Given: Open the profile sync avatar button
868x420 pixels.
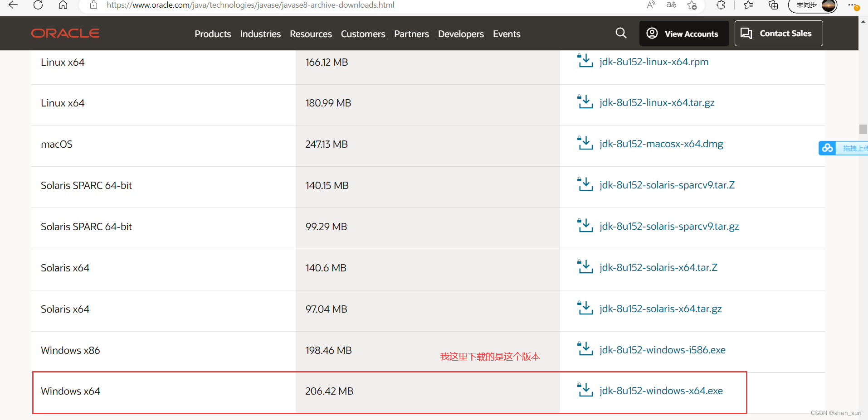Looking at the screenshot, I should [x=813, y=5].
